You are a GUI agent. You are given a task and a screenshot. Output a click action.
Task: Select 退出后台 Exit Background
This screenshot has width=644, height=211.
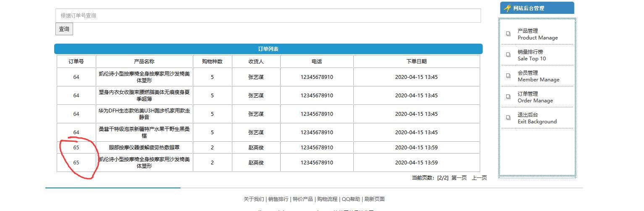tap(537, 118)
